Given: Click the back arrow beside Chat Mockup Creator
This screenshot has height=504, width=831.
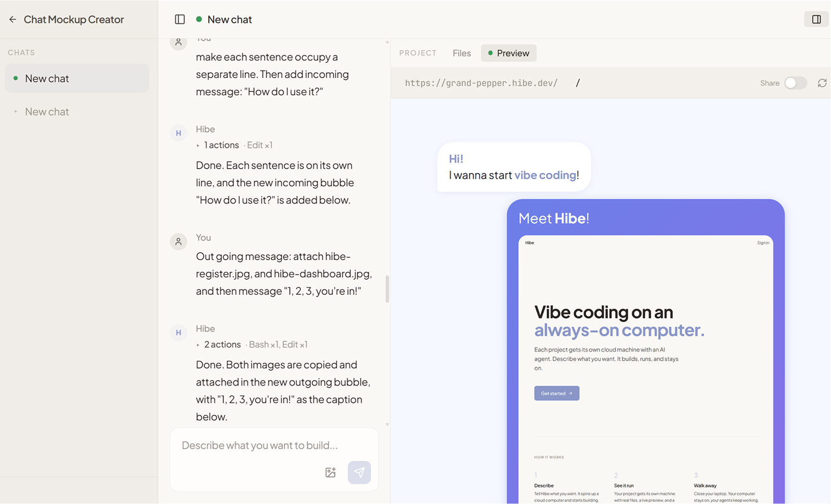Looking at the screenshot, I should pyautogui.click(x=12, y=19).
